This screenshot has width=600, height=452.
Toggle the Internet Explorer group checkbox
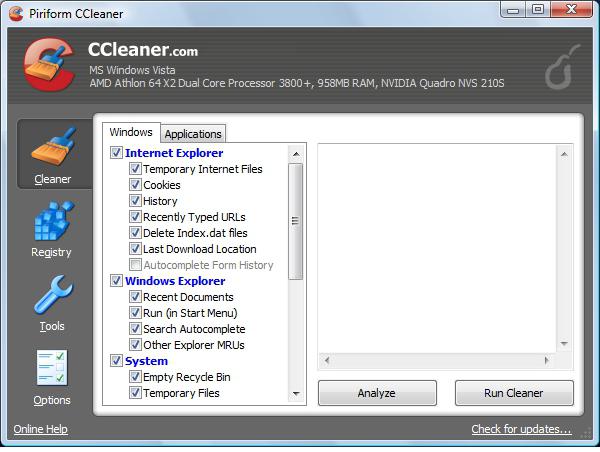(x=116, y=153)
